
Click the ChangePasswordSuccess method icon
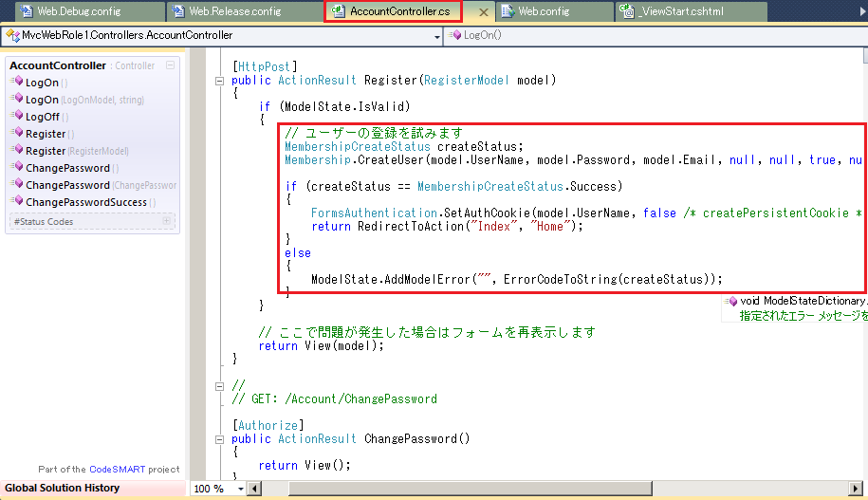tap(17, 202)
